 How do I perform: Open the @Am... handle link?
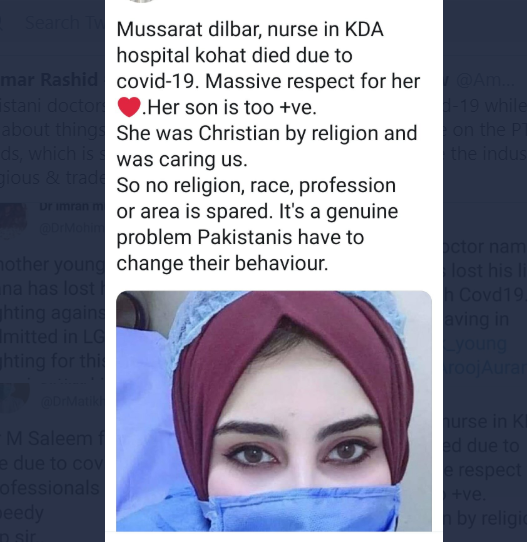(486, 81)
